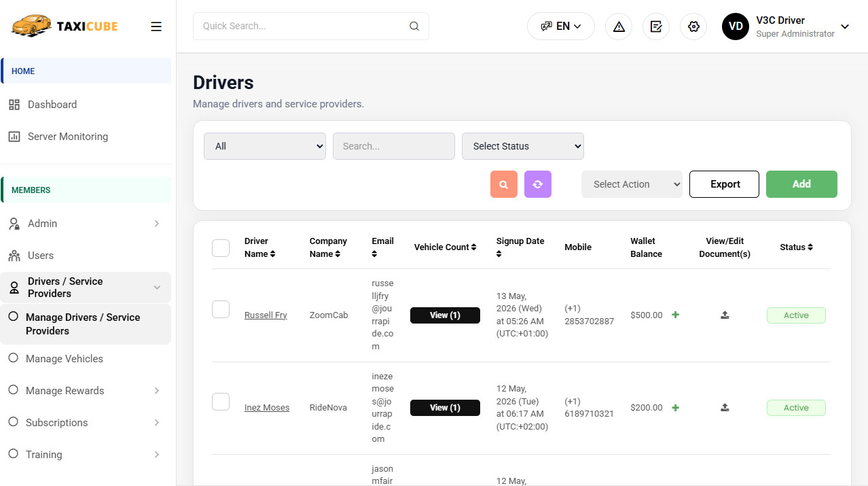Click the Users group icon in sidebar

click(x=14, y=256)
